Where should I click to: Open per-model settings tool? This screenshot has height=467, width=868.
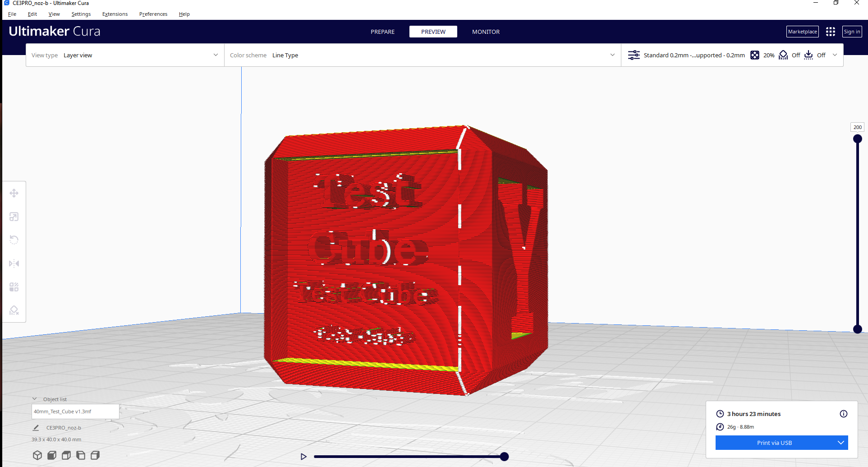(14, 287)
